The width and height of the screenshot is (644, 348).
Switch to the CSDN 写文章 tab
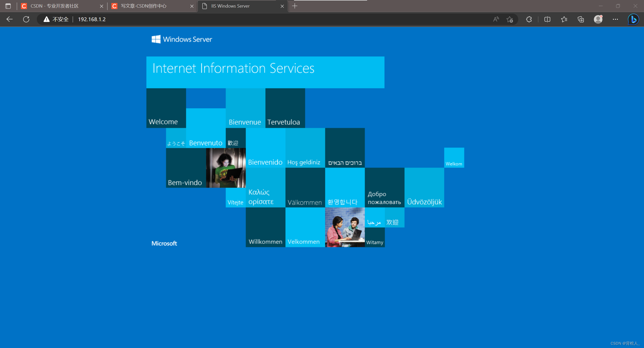(x=144, y=6)
